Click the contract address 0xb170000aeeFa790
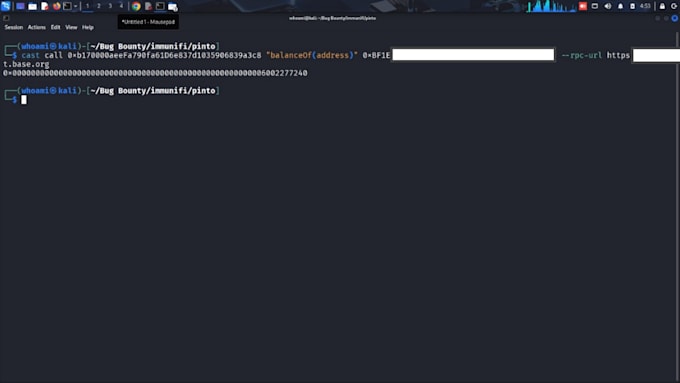 pos(164,56)
